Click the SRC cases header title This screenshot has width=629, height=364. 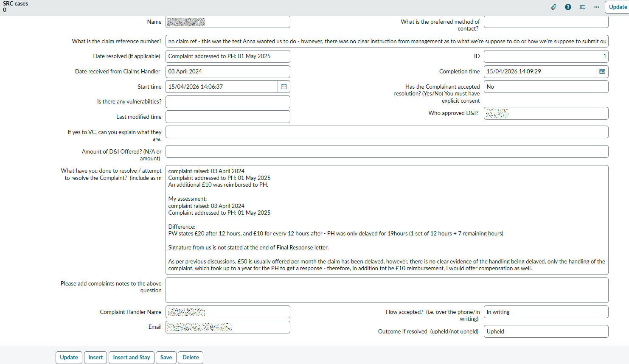coord(16,3)
